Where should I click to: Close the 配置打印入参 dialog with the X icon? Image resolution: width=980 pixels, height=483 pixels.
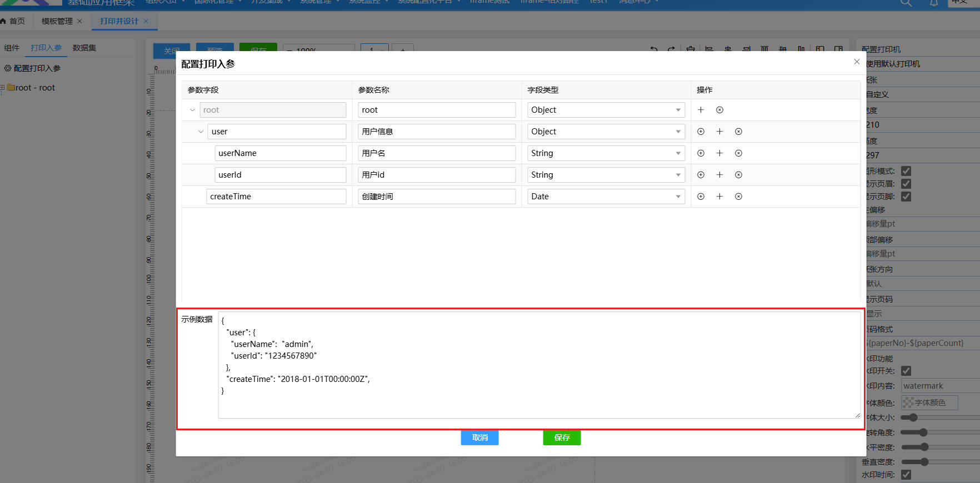[x=856, y=62]
